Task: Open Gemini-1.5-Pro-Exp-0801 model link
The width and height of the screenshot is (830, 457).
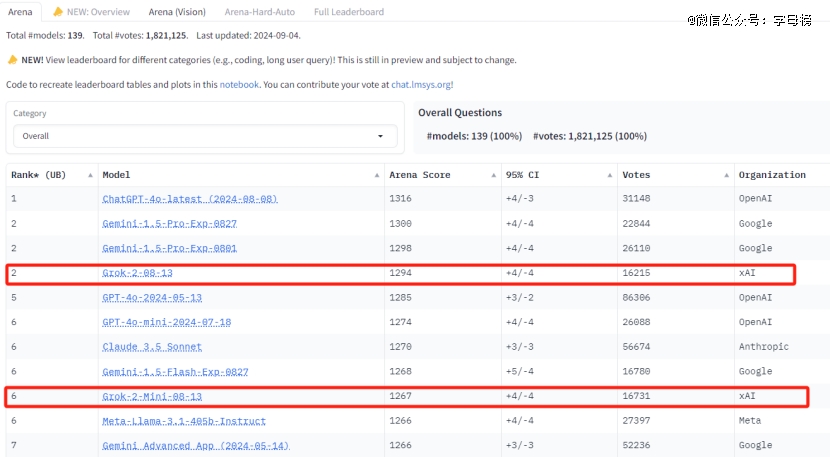Action: click(169, 248)
